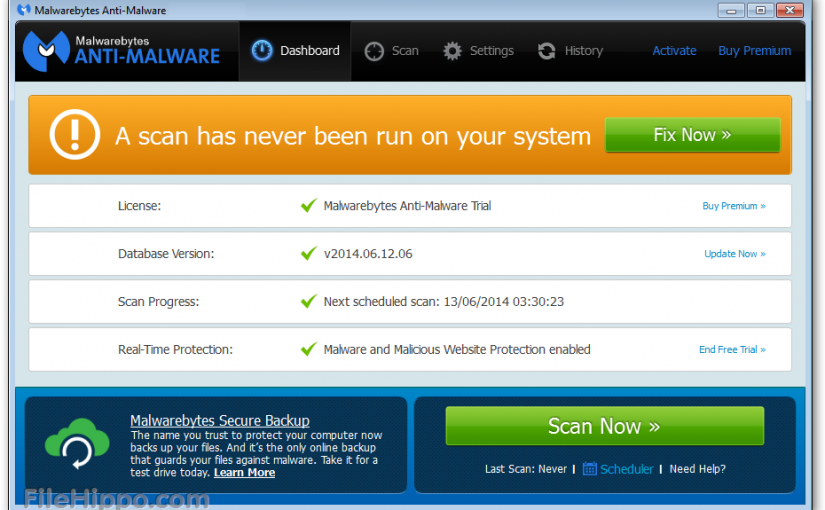Click the Malwarebytes Anti-Malware logo
Screen dimensions: 825x510
[122, 50]
